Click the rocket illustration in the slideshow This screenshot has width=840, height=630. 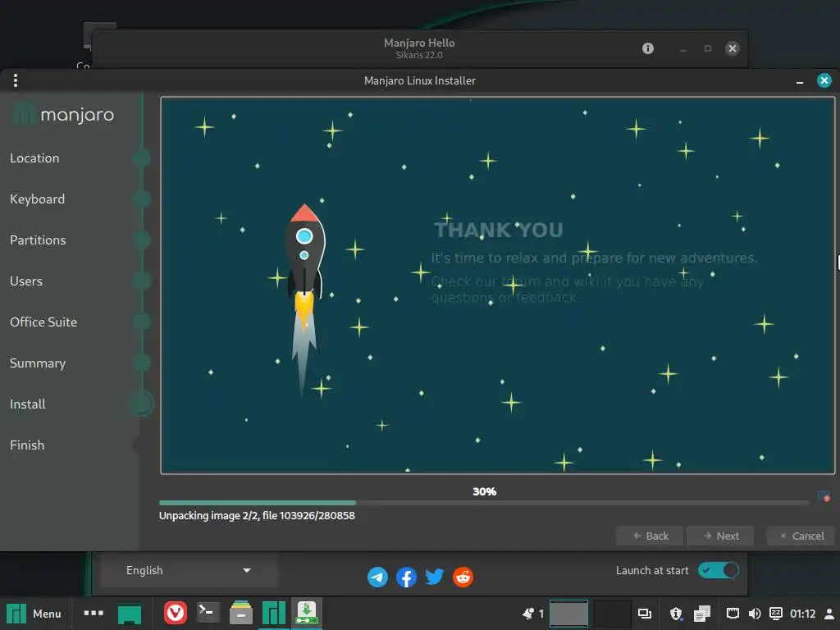point(304,300)
